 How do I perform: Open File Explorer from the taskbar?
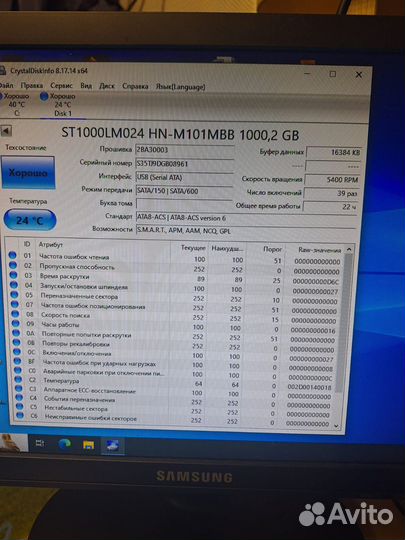coord(89,445)
